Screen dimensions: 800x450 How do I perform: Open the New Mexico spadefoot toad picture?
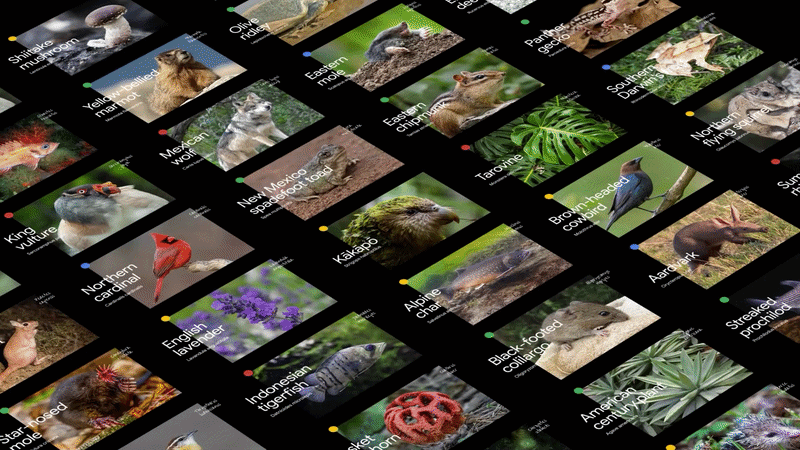324,172
